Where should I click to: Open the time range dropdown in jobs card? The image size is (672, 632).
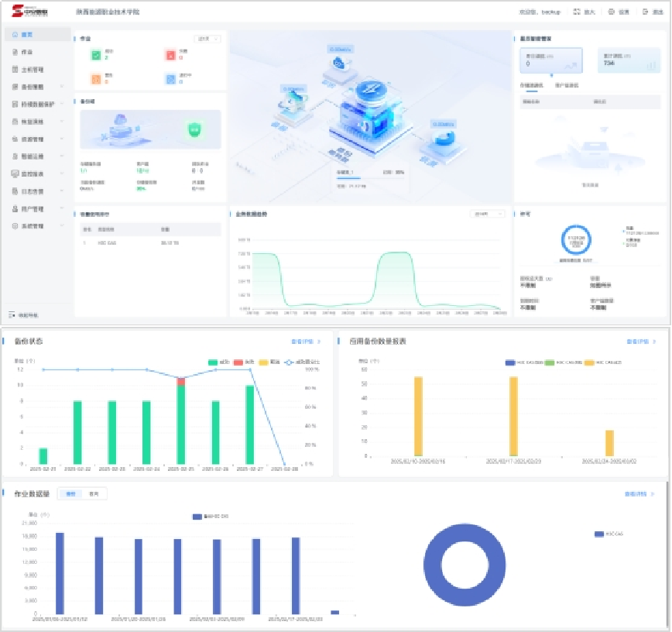[207, 38]
